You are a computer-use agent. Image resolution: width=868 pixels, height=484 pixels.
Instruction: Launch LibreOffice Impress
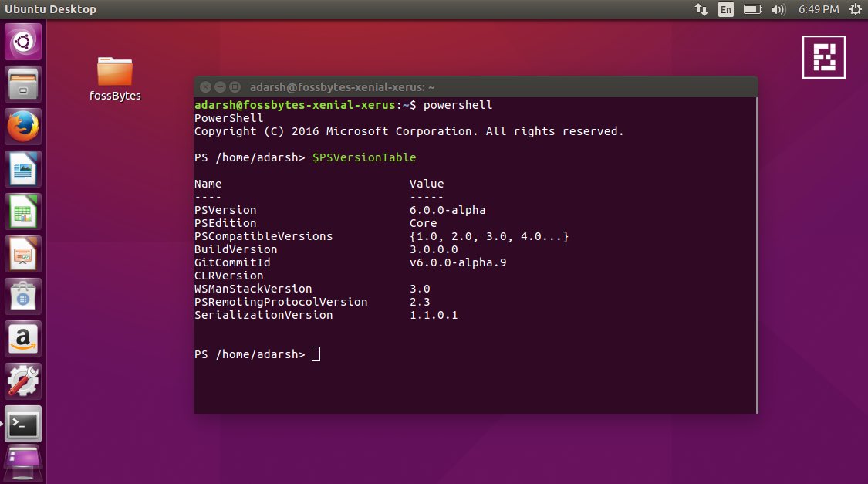(x=22, y=256)
